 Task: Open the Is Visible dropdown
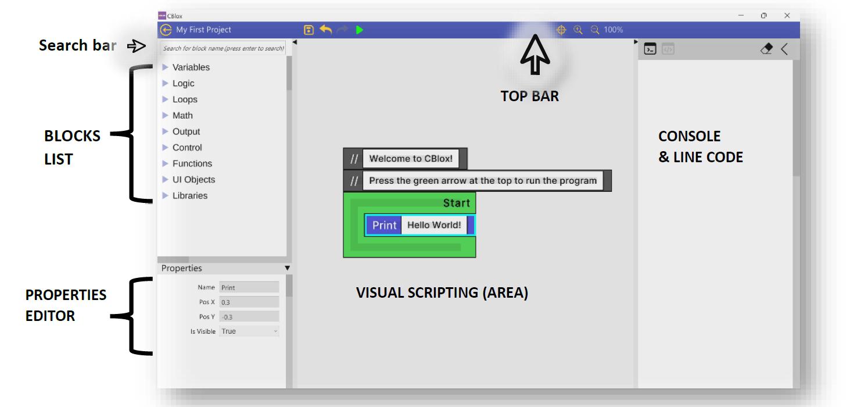tap(249, 331)
